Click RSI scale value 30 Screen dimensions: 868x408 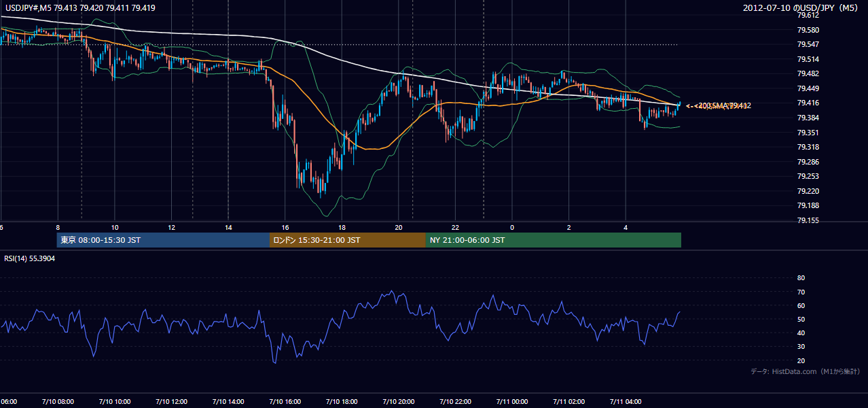(801, 347)
